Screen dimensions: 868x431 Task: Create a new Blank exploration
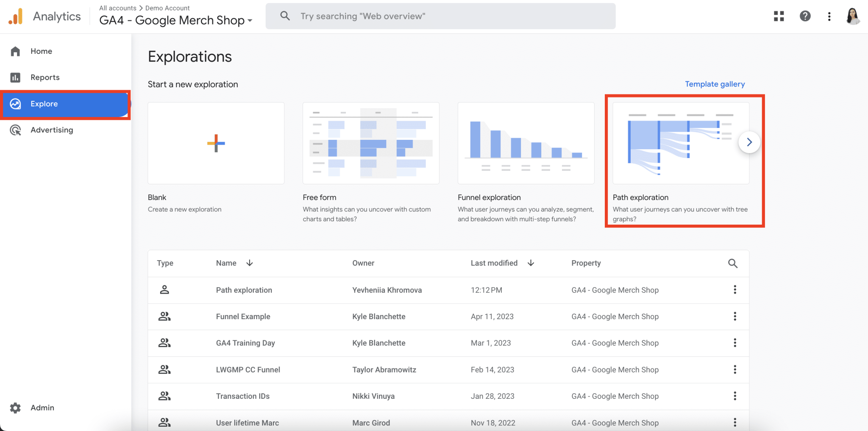(216, 143)
